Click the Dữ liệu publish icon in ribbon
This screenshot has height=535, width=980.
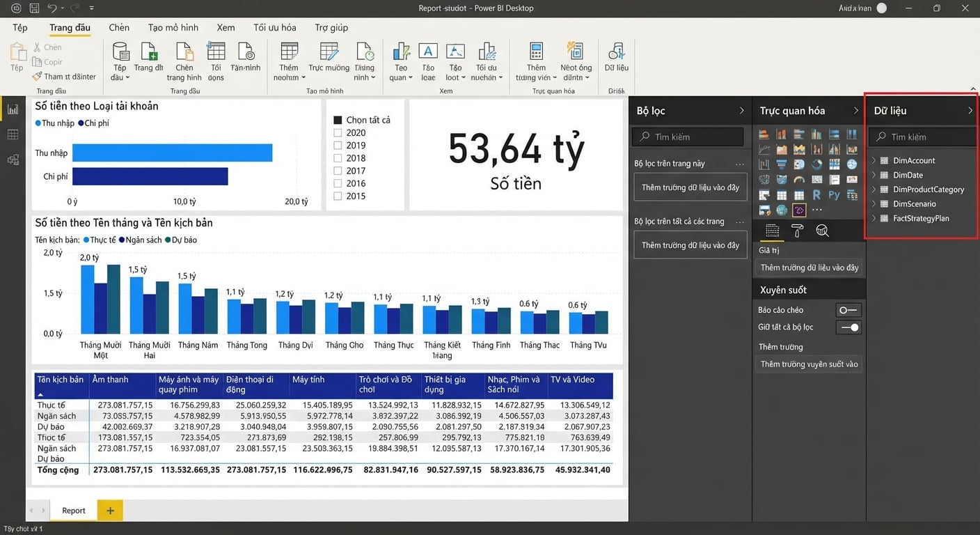617,52
